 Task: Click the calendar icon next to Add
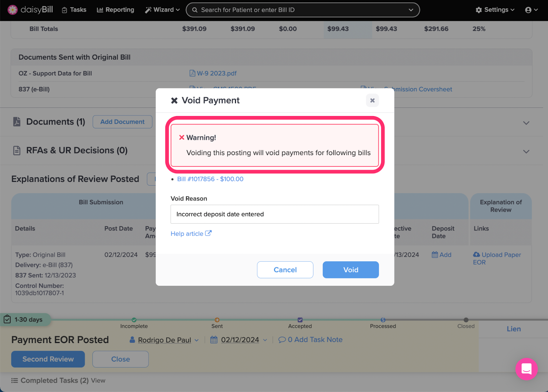pos(436,255)
